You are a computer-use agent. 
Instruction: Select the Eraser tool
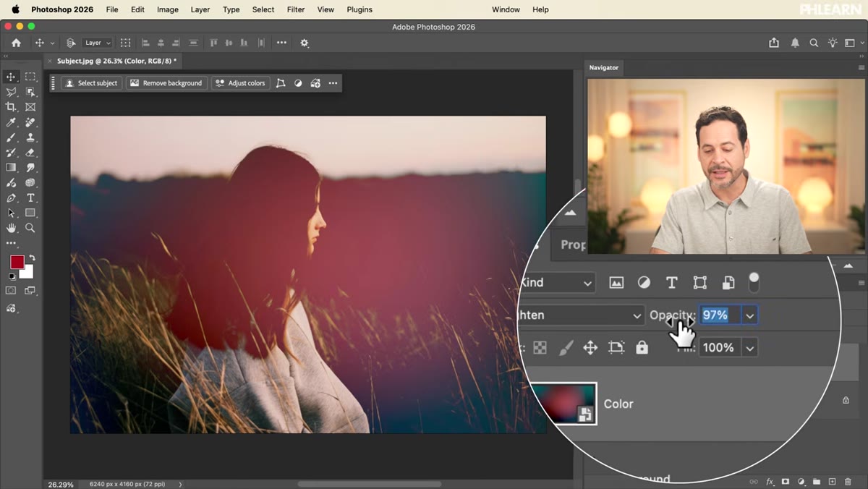[x=30, y=153]
